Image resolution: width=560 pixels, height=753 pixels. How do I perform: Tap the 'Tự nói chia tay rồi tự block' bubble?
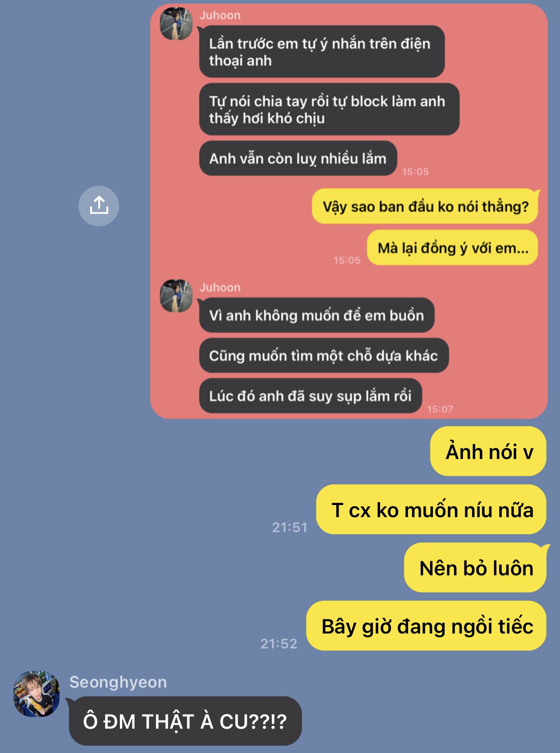pos(329,109)
